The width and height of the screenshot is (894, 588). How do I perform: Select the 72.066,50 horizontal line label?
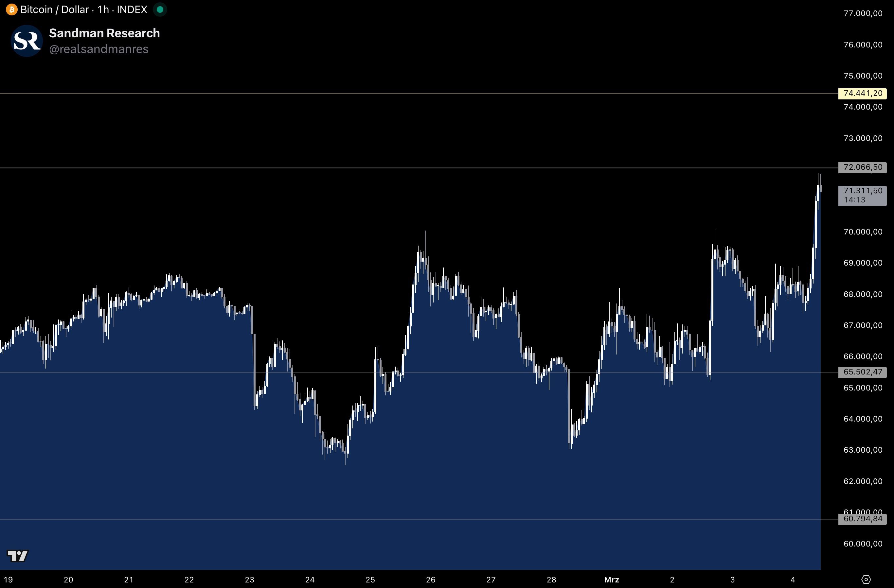(863, 167)
